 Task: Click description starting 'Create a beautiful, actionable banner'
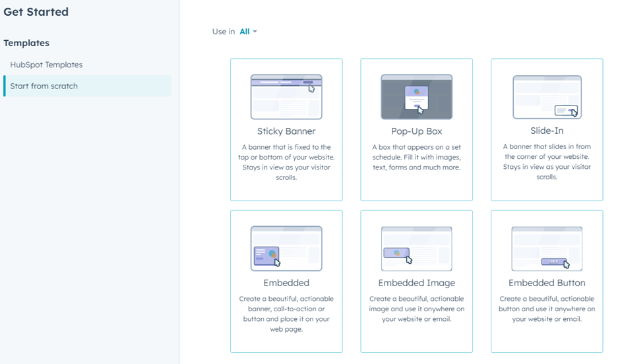pos(286,314)
